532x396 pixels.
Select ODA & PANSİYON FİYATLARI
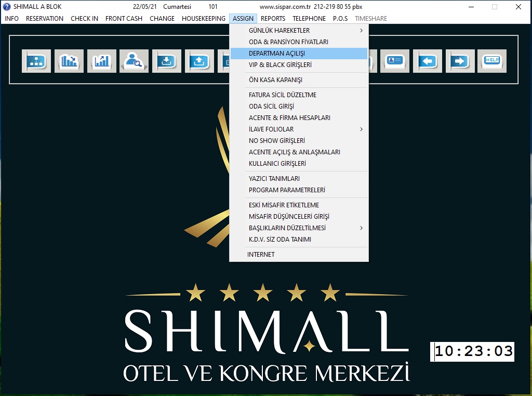(299, 42)
